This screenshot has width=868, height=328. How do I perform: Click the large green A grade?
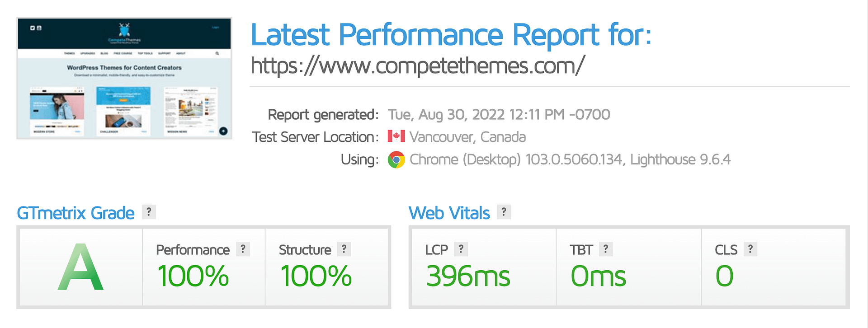tap(80, 267)
